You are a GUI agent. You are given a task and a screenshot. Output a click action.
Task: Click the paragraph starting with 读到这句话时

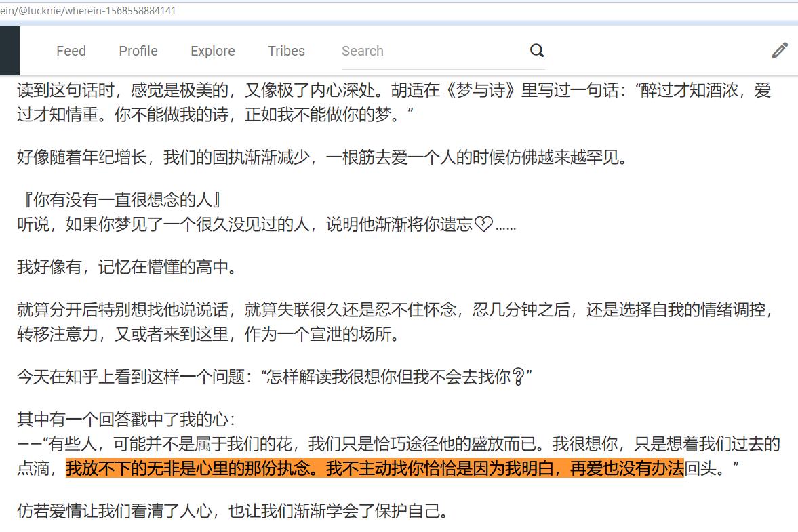(x=393, y=102)
